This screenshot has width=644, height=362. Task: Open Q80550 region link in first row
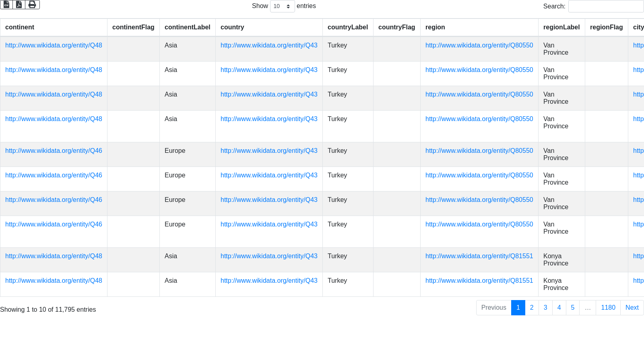(x=479, y=45)
